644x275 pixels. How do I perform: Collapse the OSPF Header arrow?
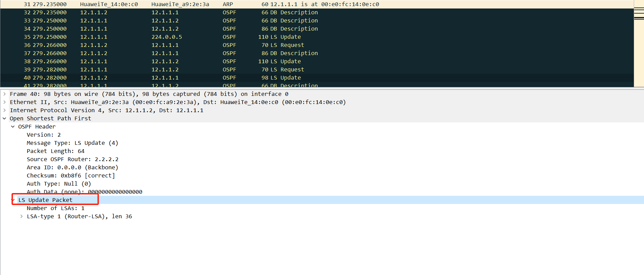13,126
